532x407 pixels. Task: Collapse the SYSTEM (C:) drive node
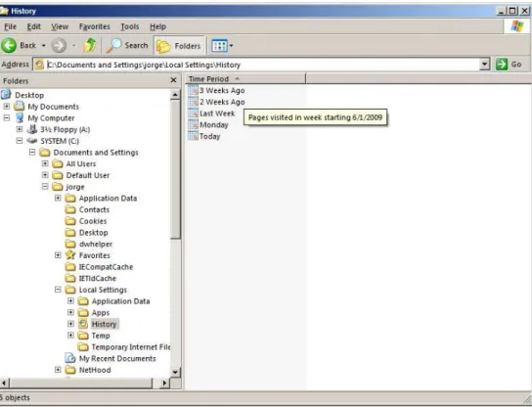(x=20, y=141)
